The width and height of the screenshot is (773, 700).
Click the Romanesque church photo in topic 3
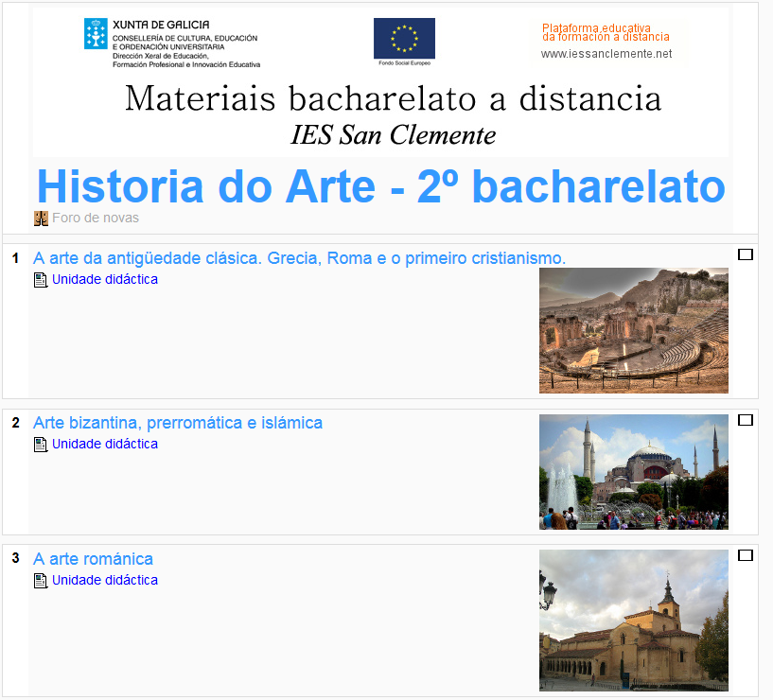(633, 621)
